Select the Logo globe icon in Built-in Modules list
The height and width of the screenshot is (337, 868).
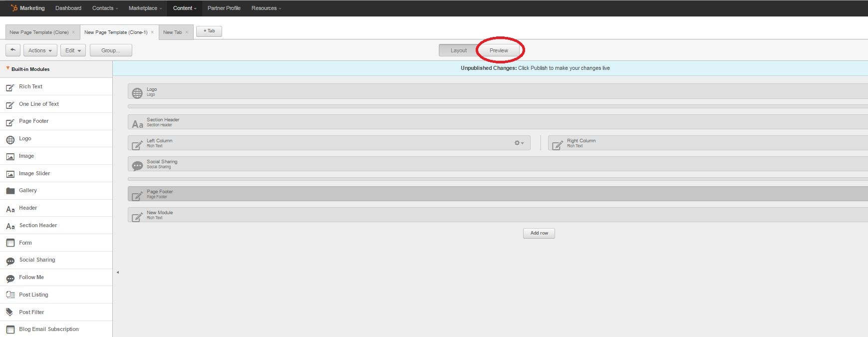pos(10,139)
